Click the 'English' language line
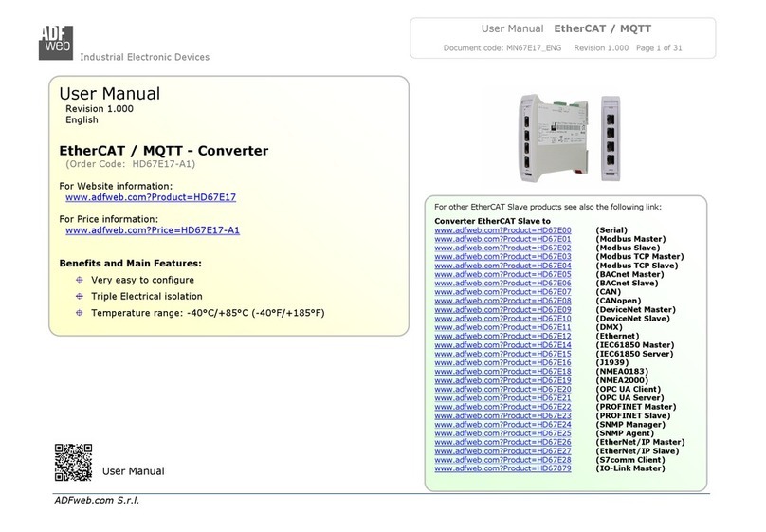 [82, 119]
